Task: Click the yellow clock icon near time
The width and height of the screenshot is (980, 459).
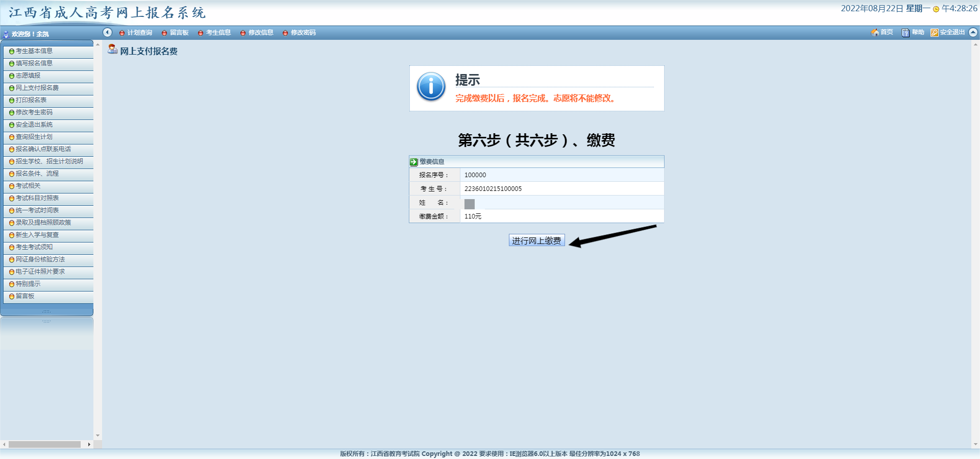Action: coord(936,9)
